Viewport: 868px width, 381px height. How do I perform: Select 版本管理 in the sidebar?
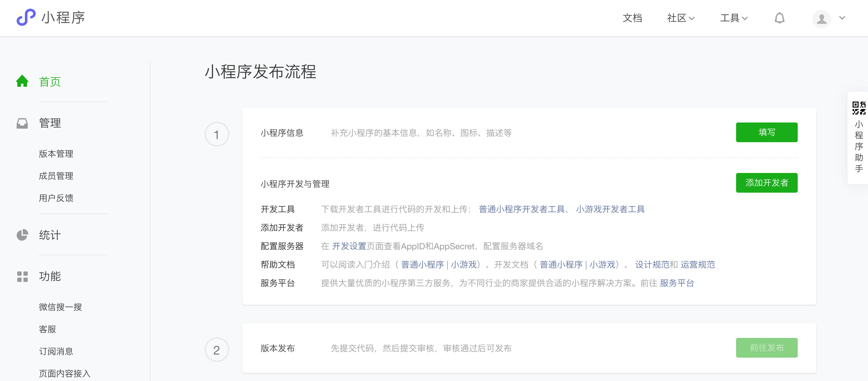point(56,154)
